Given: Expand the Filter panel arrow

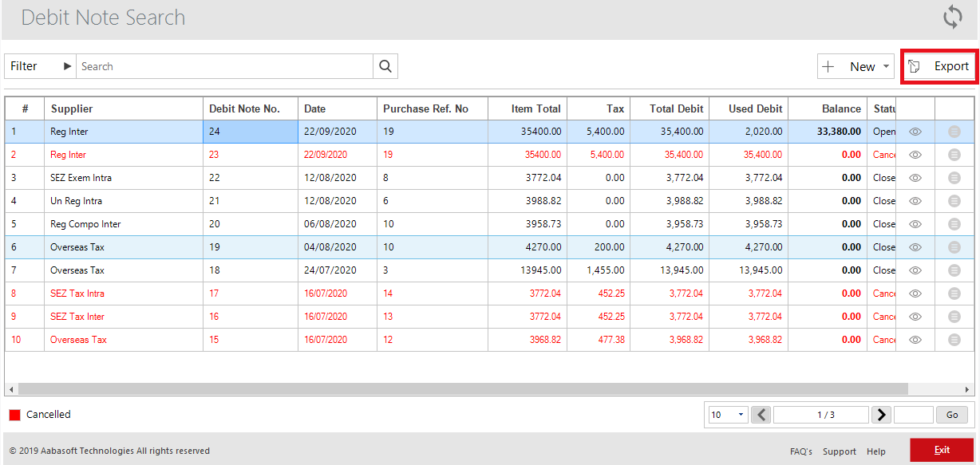Looking at the screenshot, I should 67,65.
